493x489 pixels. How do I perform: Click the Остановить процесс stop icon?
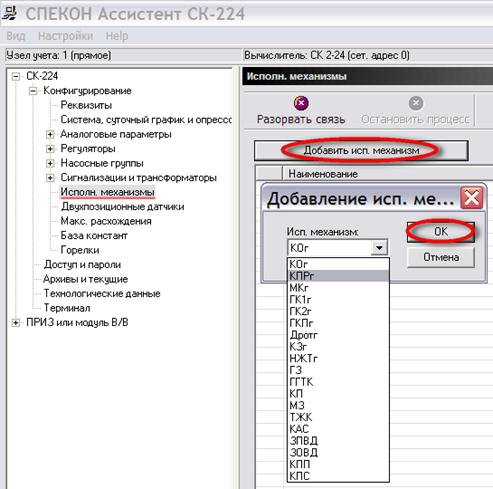point(416,103)
